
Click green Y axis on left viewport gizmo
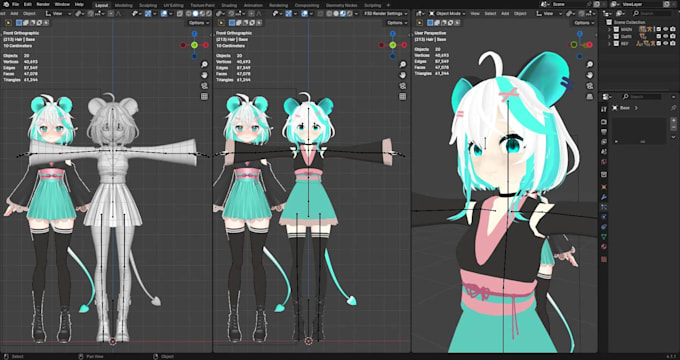[194, 45]
